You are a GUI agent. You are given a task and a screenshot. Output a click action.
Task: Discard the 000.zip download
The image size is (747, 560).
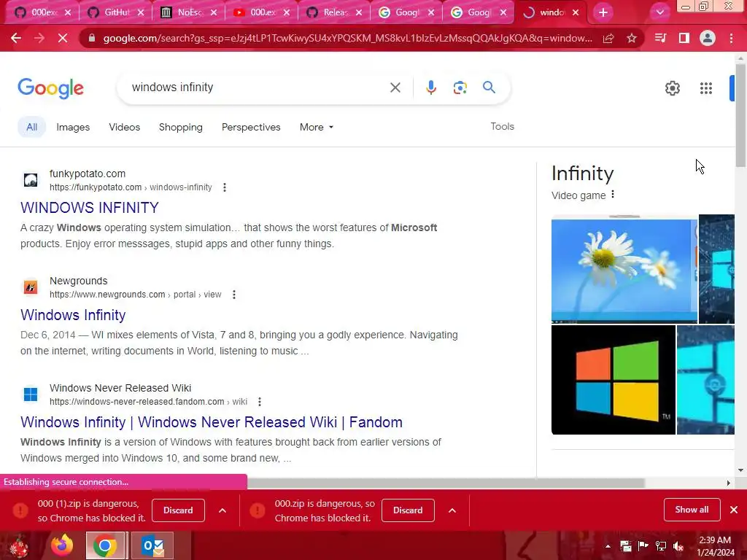click(408, 510)
